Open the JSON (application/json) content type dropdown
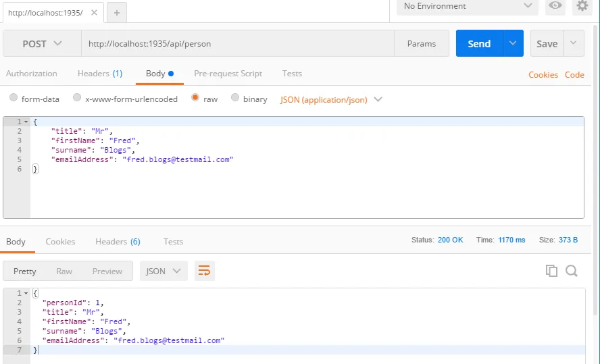Image resolution: width=600 pixels, height=364 pixels. point(331,99)
